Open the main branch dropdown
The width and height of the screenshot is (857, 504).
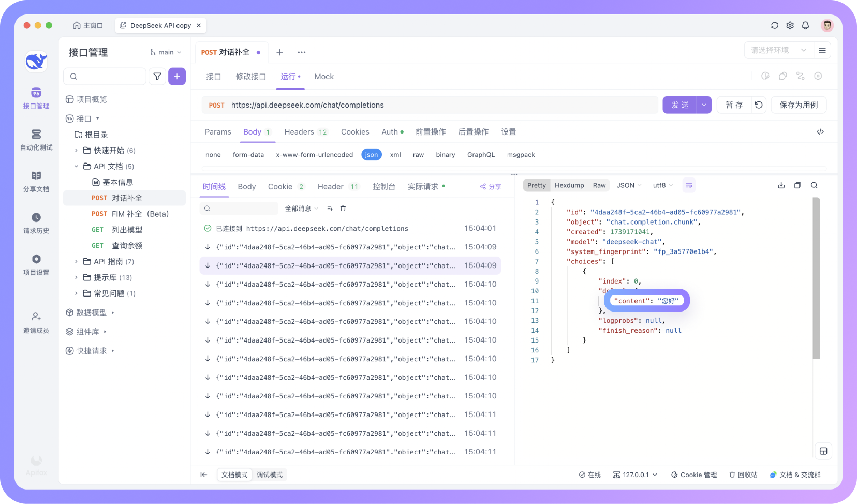166,52
